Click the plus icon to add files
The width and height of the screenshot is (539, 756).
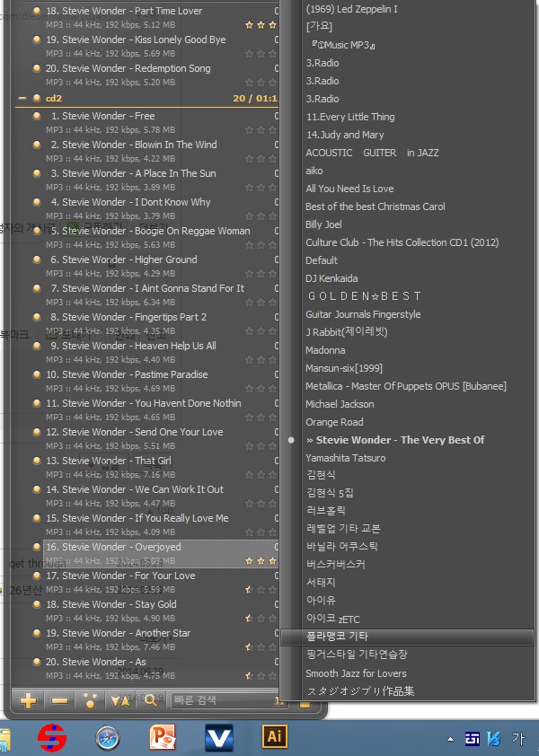click(28, 700)
